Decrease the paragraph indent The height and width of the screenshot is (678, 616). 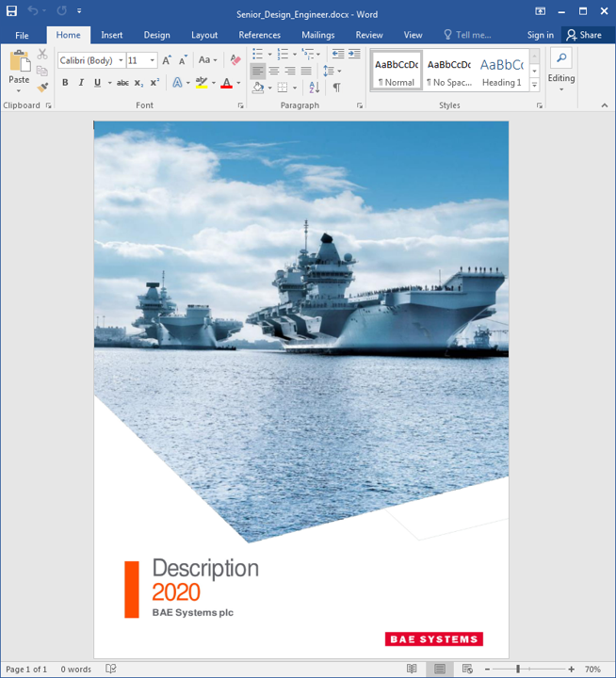[x=338, y=54]
